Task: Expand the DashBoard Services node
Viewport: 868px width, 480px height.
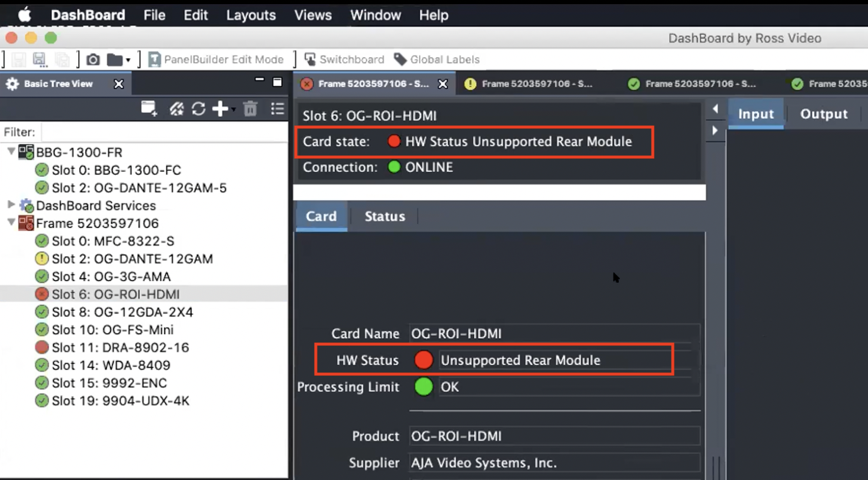Action: pos(11,205)
